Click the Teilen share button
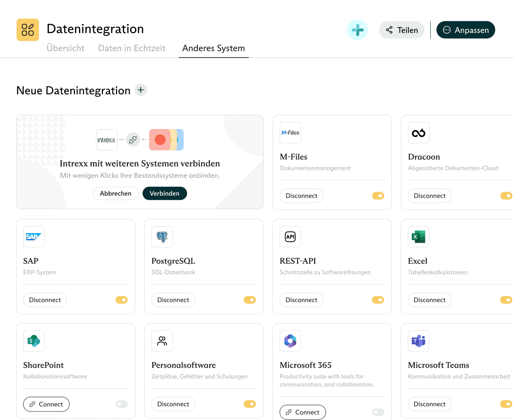Viewport: 514px width, 420px height. tap(402, 30)
